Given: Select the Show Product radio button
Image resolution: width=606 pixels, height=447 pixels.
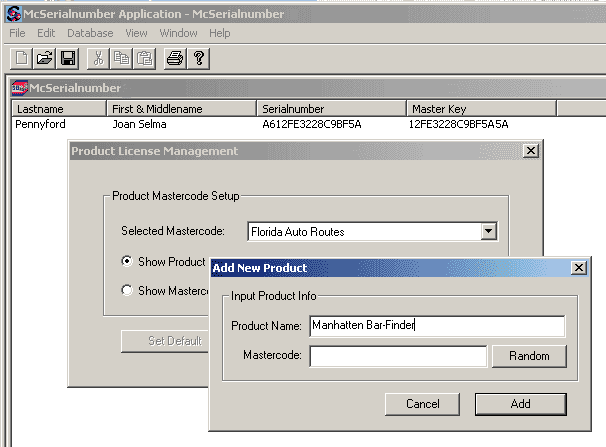Looking at the screenshot, I should coord(127,262).
